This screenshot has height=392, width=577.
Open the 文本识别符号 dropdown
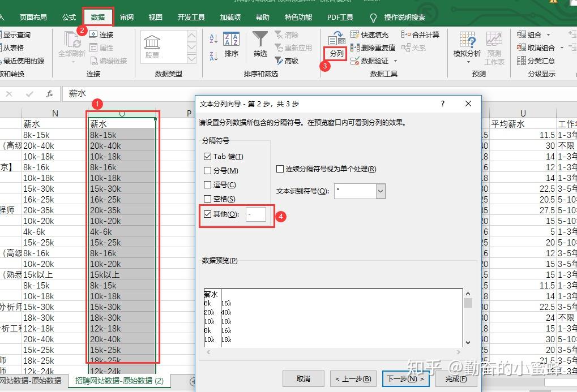click(x=381, y=191)
